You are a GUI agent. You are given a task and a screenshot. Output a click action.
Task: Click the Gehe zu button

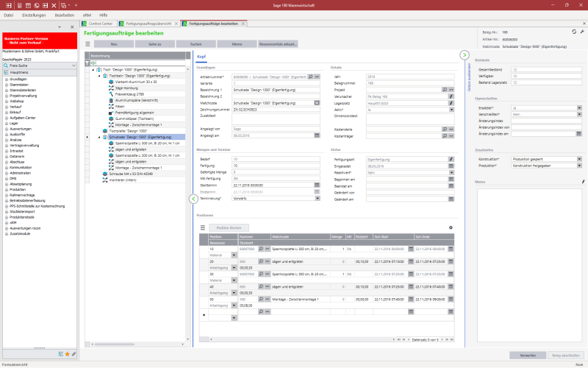coord(154,44)
